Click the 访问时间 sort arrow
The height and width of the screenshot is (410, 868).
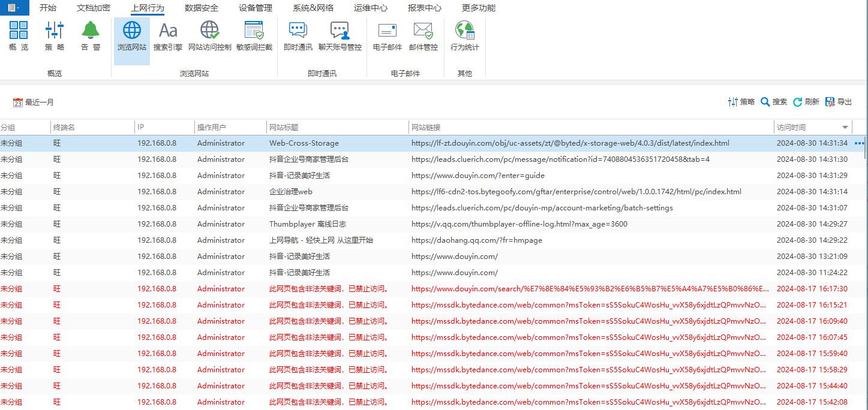tap(845, 128)
